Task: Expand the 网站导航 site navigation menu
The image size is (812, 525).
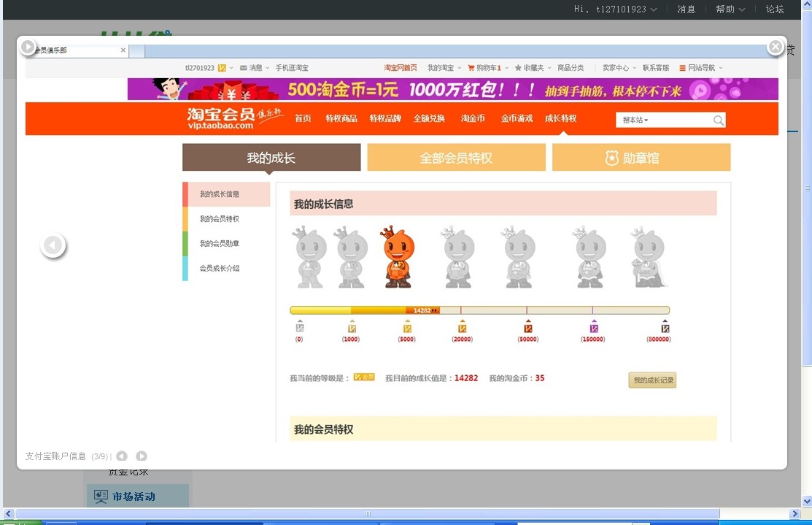Action: [x=700, y=68]
